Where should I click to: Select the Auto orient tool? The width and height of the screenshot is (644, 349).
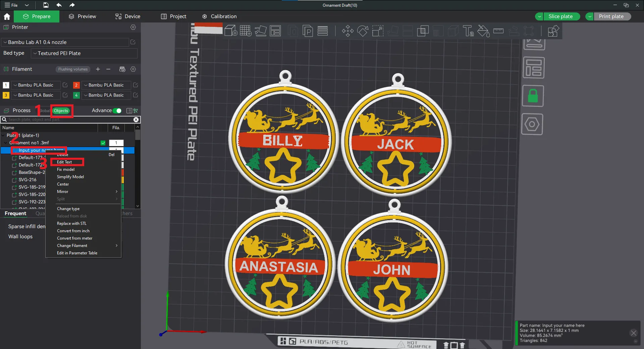(261, 31)
